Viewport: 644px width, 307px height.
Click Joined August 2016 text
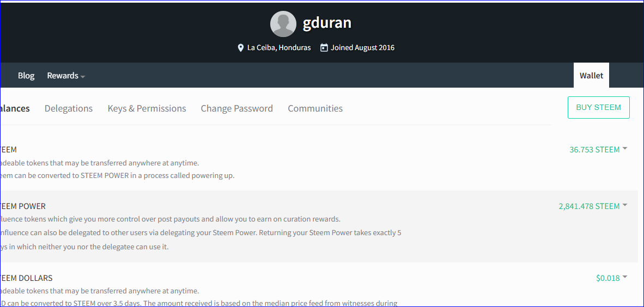pyautogui.click(x=363, y=47)
